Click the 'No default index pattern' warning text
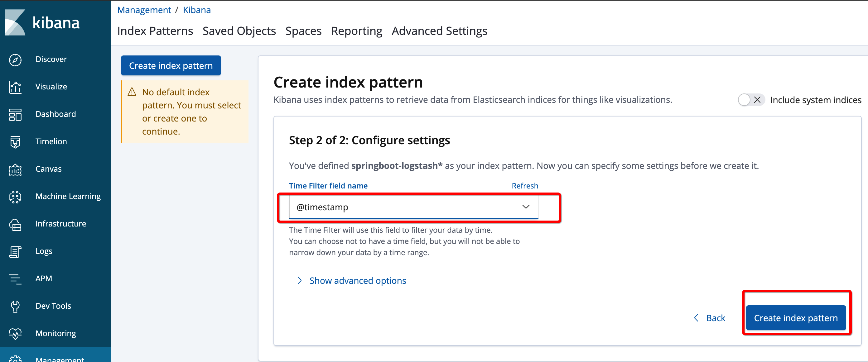The image size is (868, 362). click(191, 112)
